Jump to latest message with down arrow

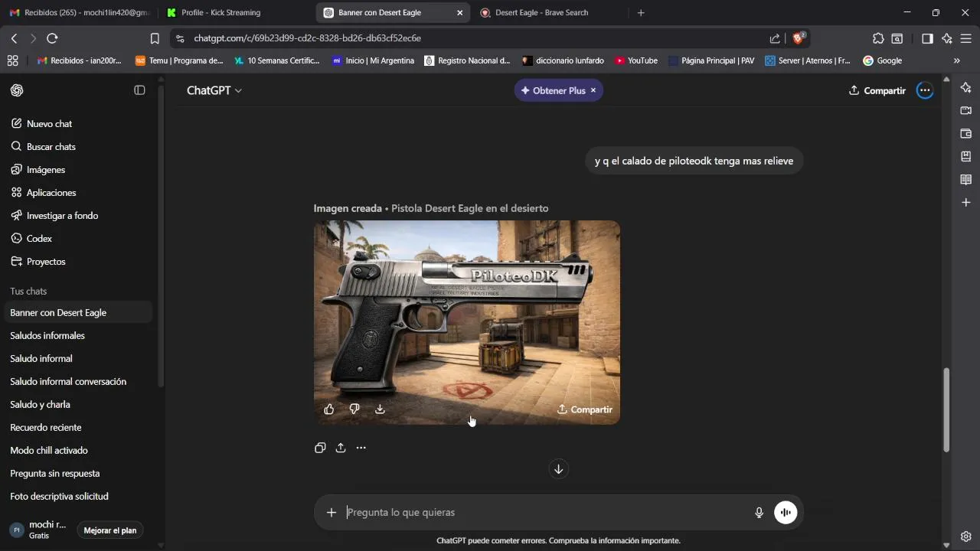[x=559, y=469]
